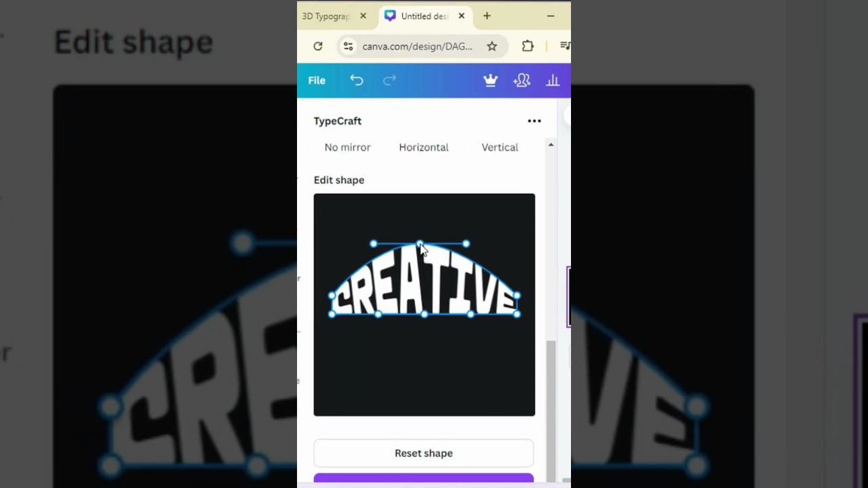Open the Canva File menu
The height and width of the screenshot is (488, 868).
click(x=317, y=81)
